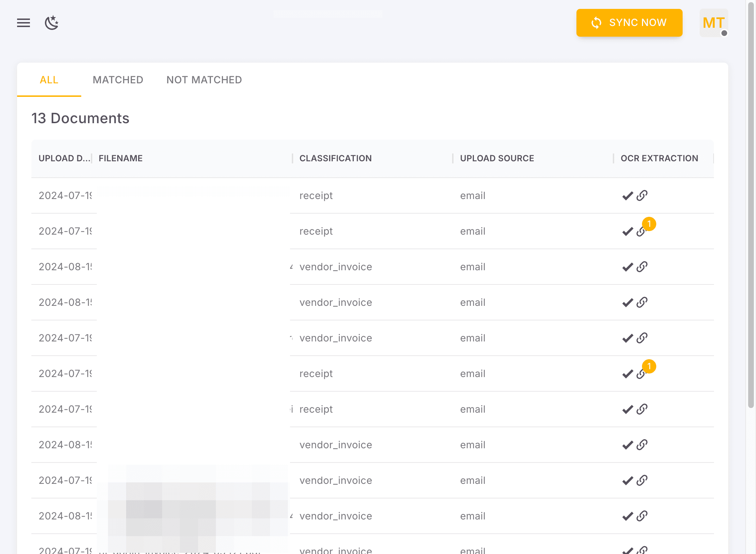Click the link icon on the bottom vendor_invoice row
The height and width of the screenshot is (554, 756).
pos(642,550)
